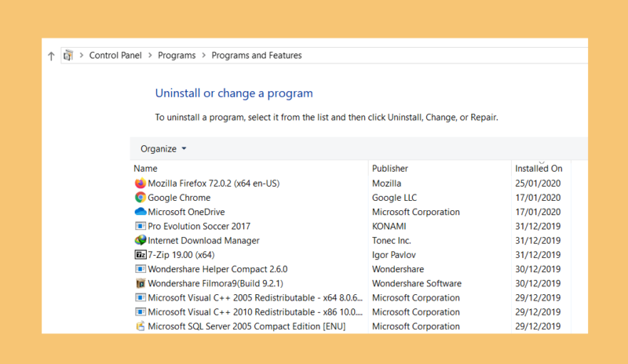Click the Google Chrome 17/01/2020 date cell

[538, 198]
